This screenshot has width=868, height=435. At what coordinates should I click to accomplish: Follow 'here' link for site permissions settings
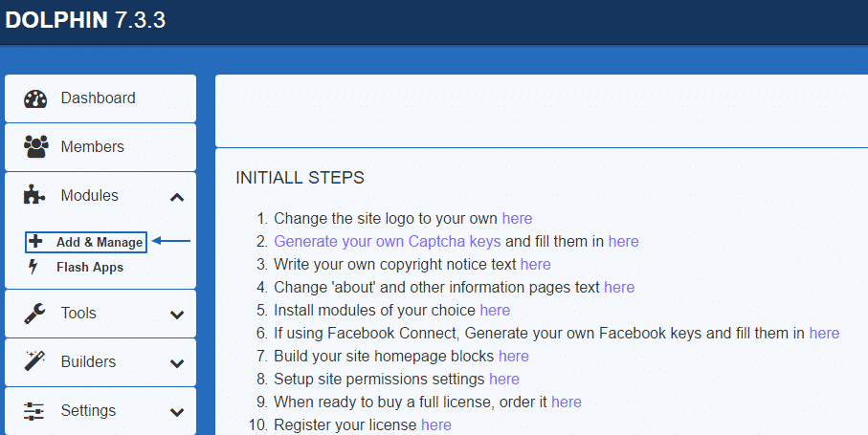click(504, 380)
